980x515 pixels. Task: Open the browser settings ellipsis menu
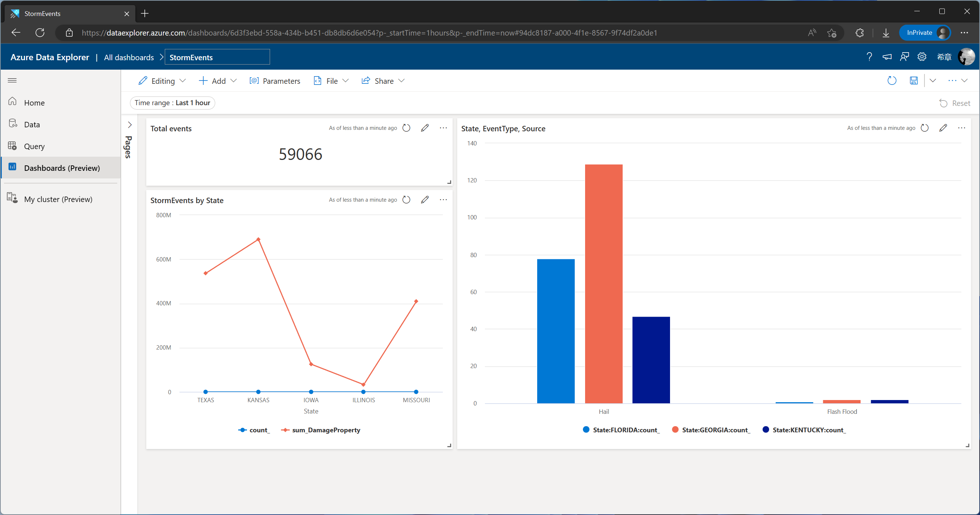[x=964, y=33]
